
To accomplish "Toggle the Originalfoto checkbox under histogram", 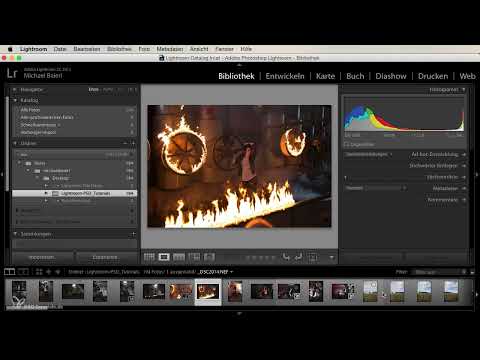I will [x=347, y=145].
